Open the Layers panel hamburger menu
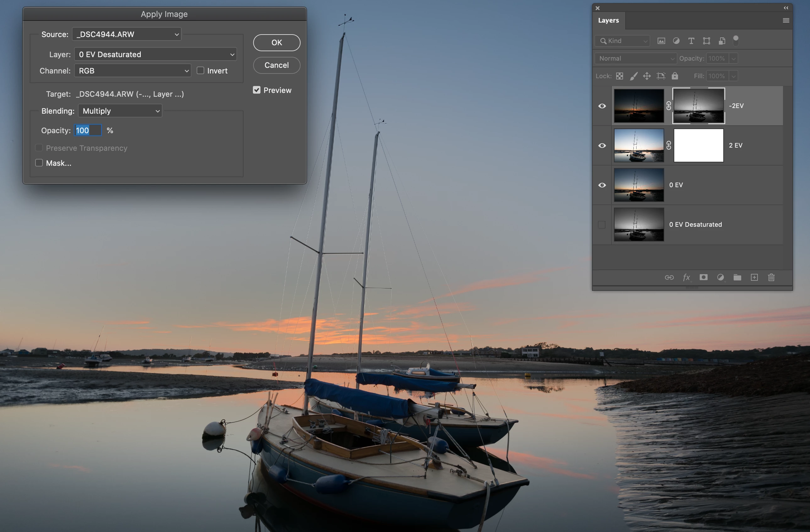 (x=786, y=20)
